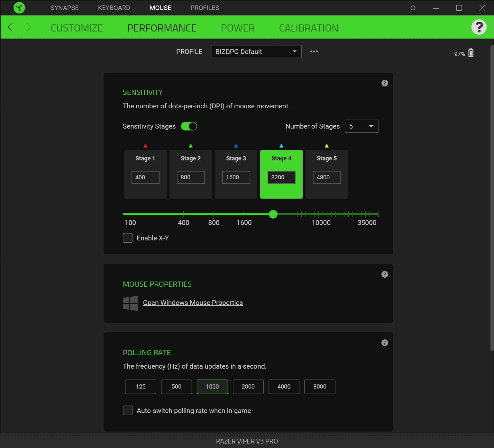The height and width of the screenshot is (448, 494).
Task: Open the Calibration tab
Action: tap(308, 28)
